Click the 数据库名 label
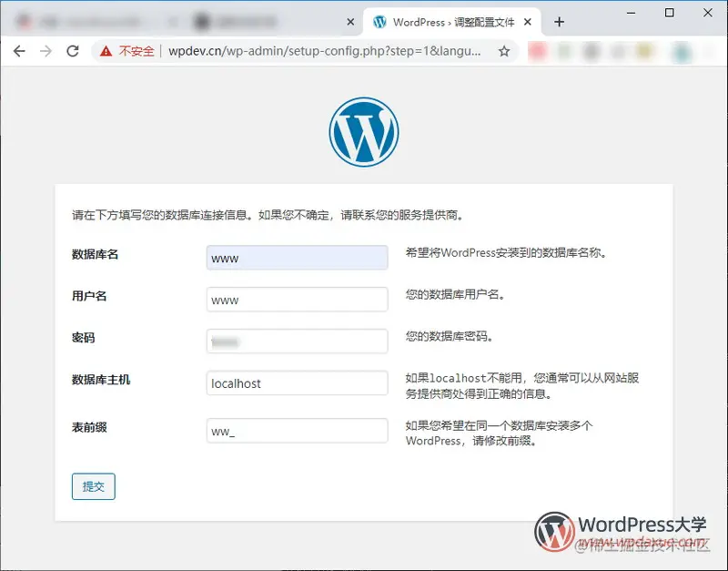728x571 pixels. click(x=96, y=255)
